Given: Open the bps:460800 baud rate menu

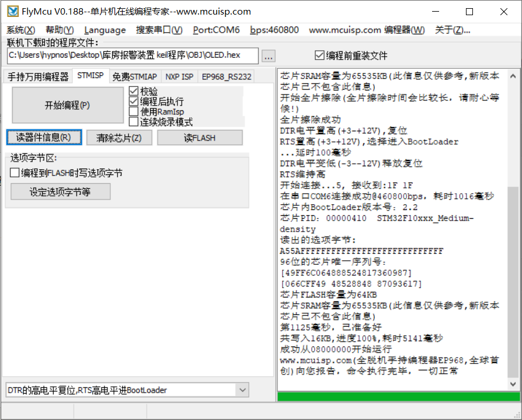Looking at the screenshot, I should click(x=274, y=30).
